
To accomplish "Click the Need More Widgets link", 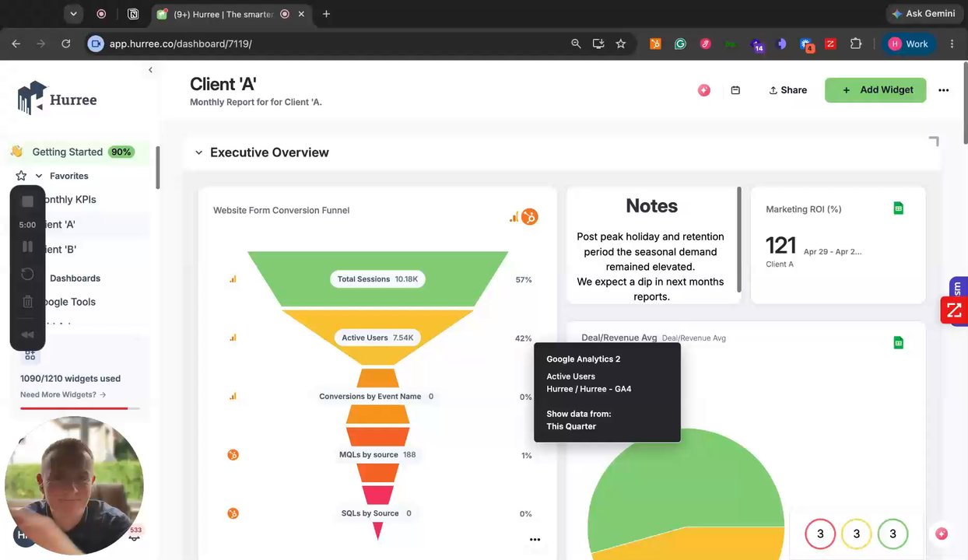I will coord(63,394).
